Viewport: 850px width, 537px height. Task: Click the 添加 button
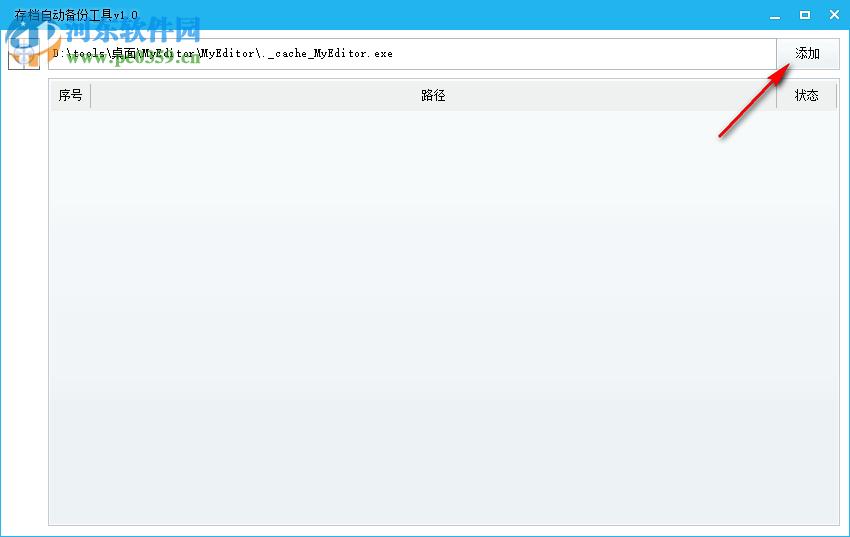tap(807, 54)
